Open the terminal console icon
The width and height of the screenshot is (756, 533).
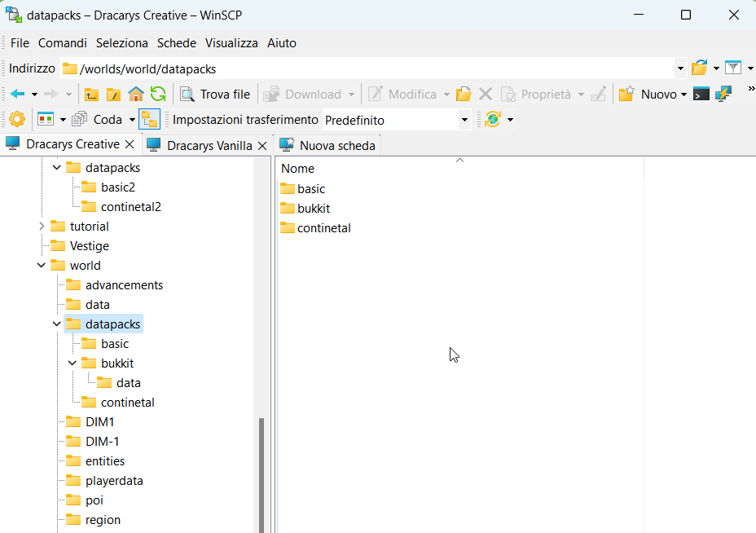[701, 95]
